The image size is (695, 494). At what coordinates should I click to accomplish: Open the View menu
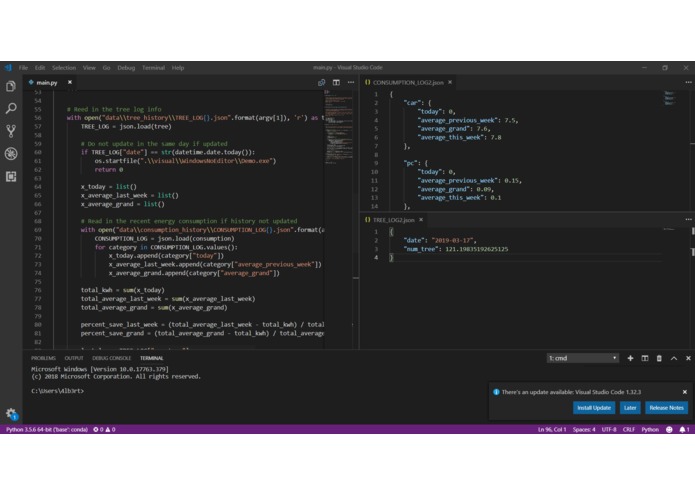pyautogui.click(x=89, y=68)
